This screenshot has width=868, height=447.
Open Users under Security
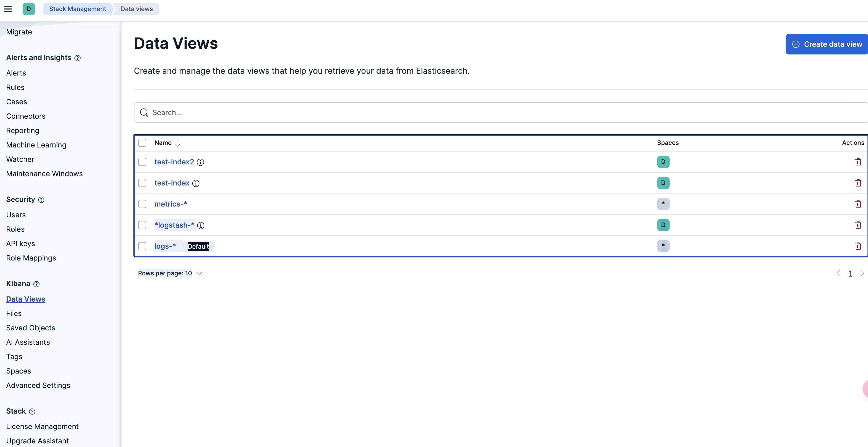point(16,215)
